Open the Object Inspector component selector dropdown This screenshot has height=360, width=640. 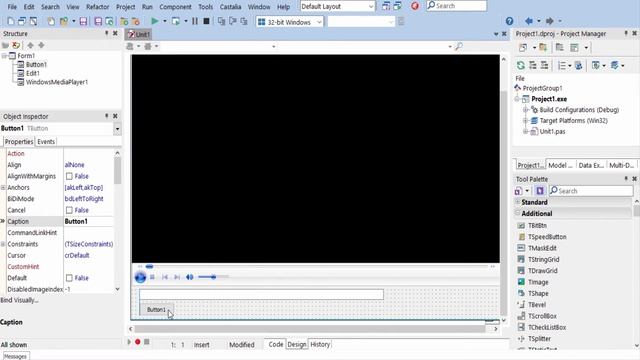click(117, 129)
